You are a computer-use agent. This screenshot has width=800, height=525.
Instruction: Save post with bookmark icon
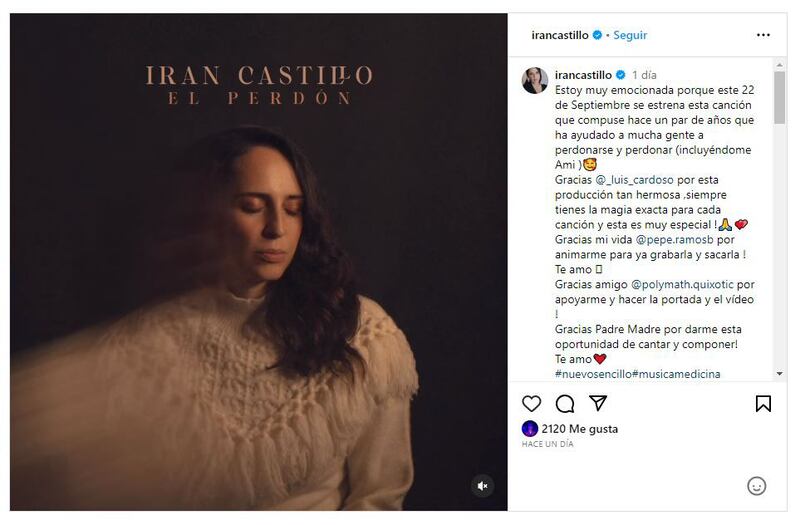click(763, 404)
